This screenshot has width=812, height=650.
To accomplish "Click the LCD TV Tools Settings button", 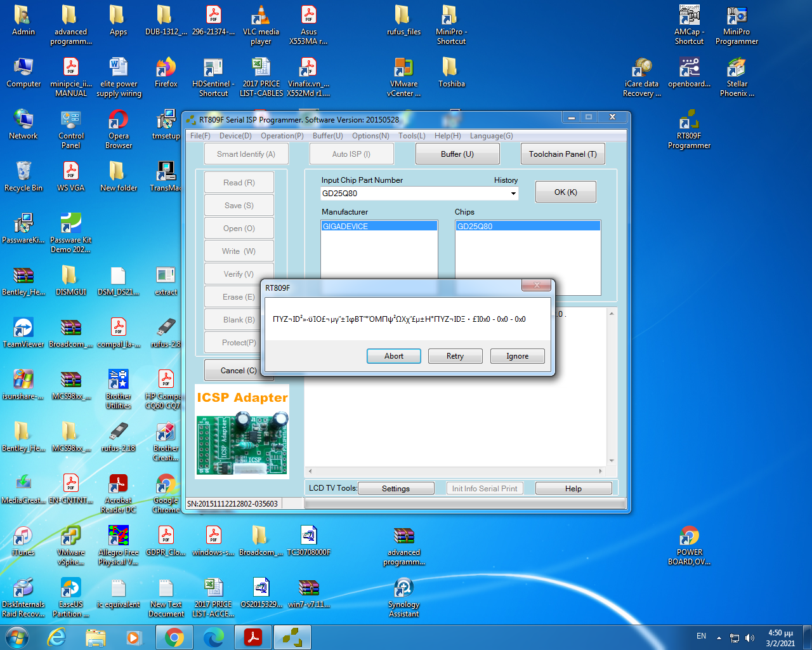I will pyautogui.click(x=396, y=488).
